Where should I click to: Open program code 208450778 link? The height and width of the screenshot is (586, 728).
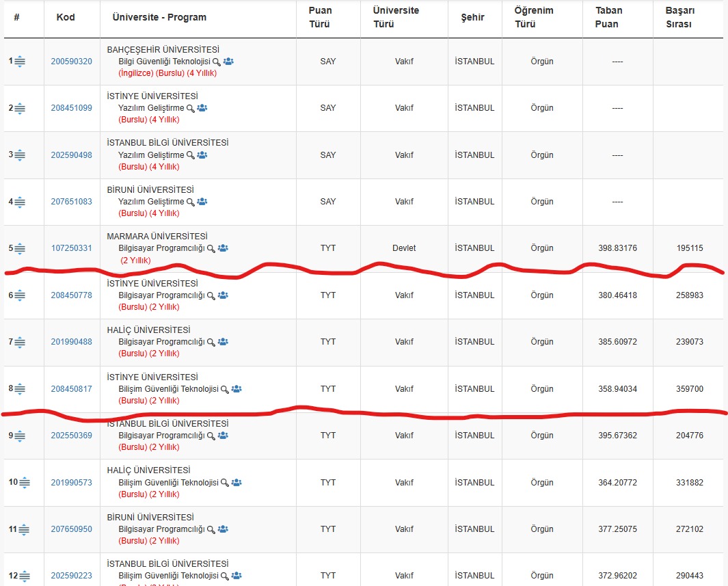pyautogui.click(x=72, y=295)
